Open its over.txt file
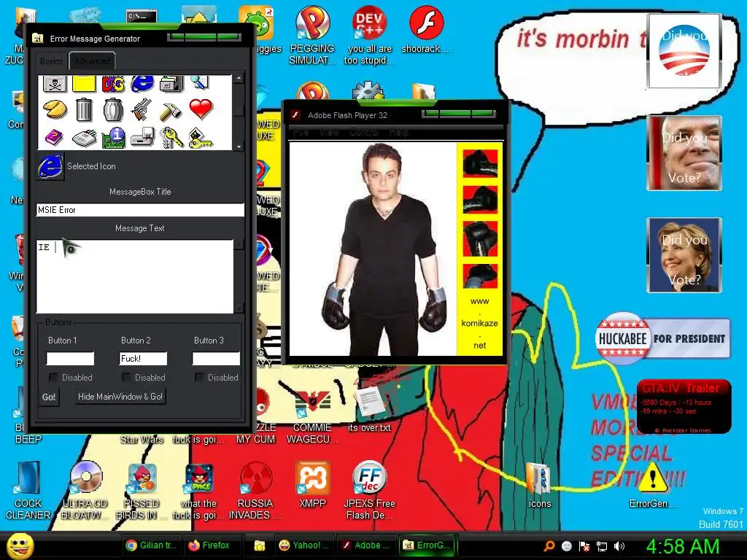 point(368,410)
